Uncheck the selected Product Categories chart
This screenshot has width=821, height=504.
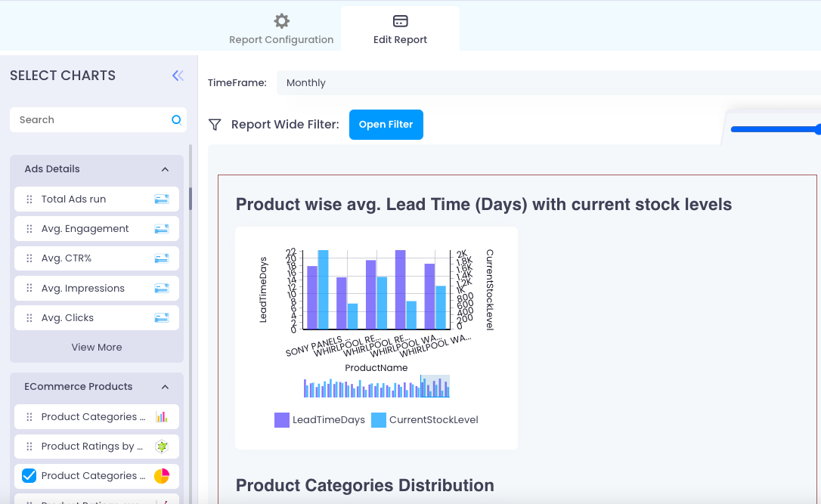(29, 475)
